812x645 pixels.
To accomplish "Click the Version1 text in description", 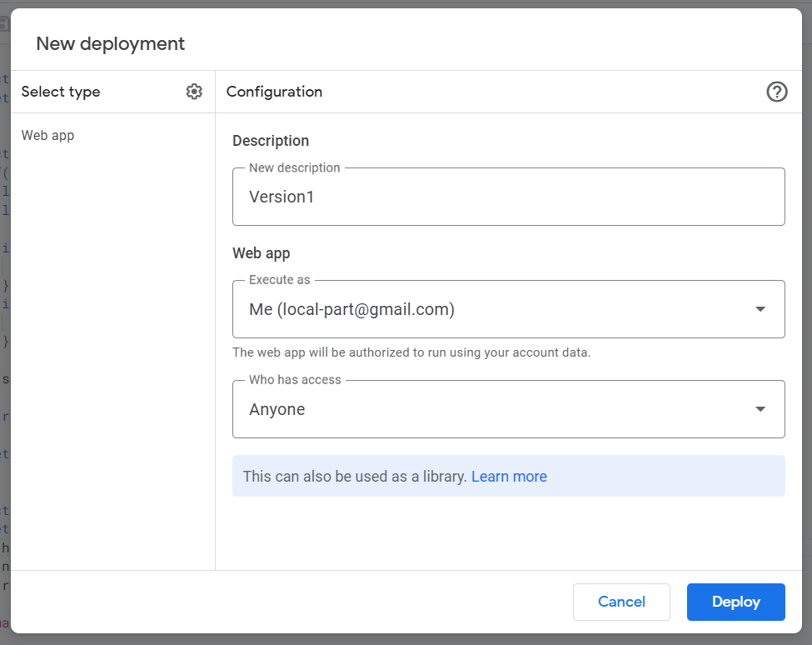I will (x=281, y=197).
